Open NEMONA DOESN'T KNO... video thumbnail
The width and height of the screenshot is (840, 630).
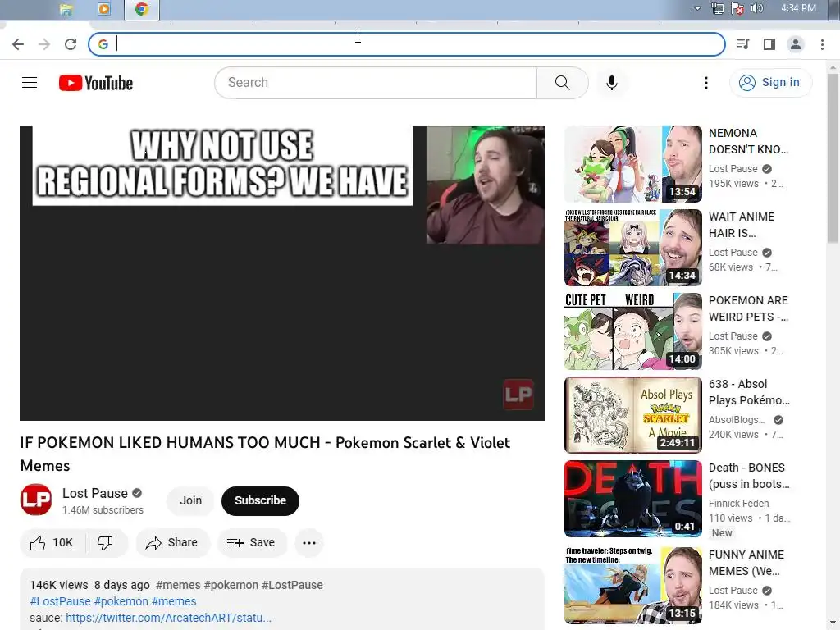(x=632, y=164)
